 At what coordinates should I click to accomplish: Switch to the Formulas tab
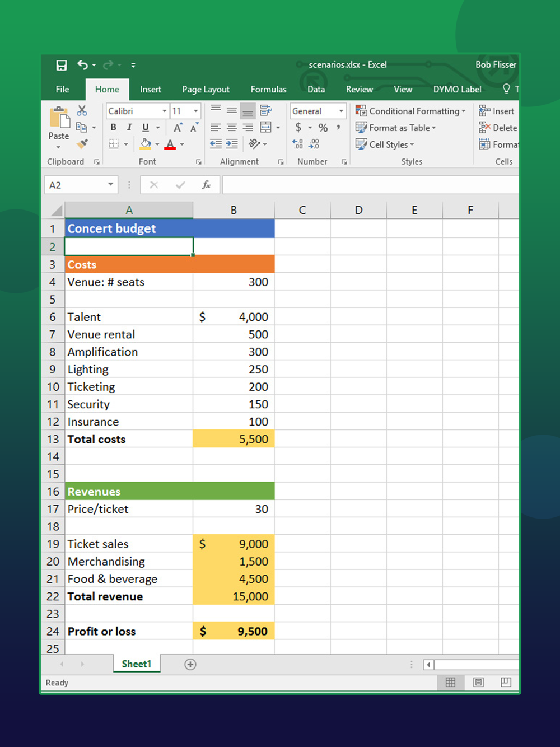click(268, 89)
